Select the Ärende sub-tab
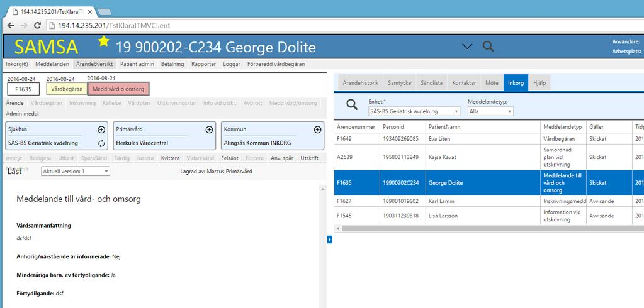644x308 pixels. [x=14, y=103]
